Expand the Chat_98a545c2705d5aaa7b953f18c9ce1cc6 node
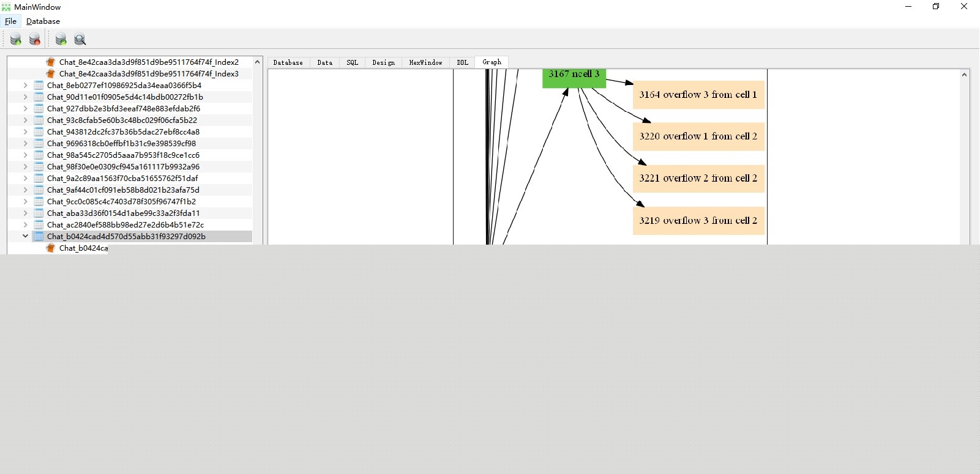Image resolution: width=980 pixels, height=474 pixels. (x=25, y=155)
